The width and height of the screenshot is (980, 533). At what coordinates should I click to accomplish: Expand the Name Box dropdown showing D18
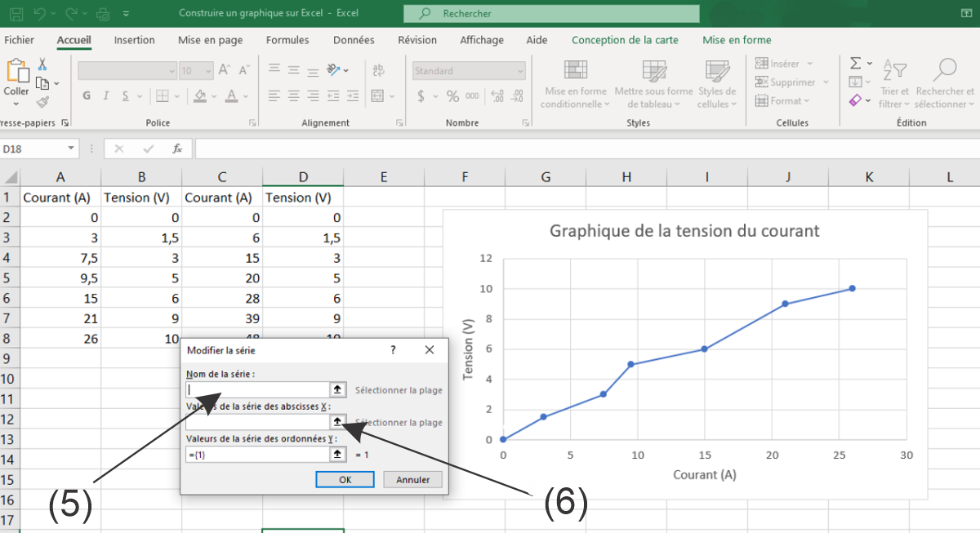(x=71, y=149)
